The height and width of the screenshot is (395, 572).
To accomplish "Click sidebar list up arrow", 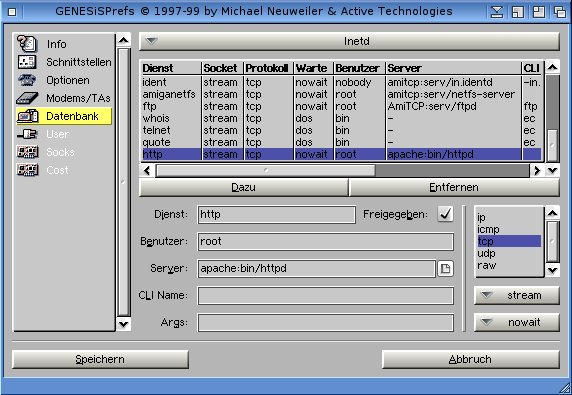I will 123,40.
